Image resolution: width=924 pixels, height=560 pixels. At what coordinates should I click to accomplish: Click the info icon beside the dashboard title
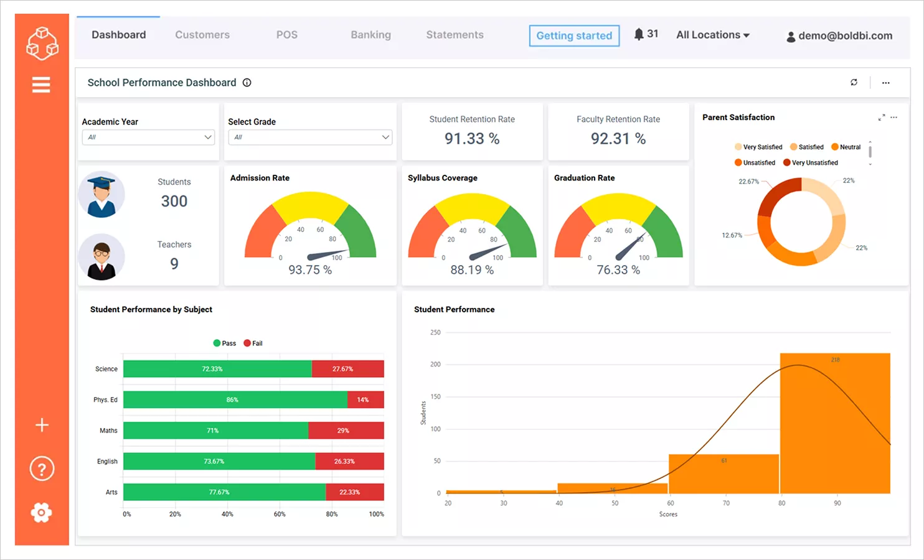(247, 82)
